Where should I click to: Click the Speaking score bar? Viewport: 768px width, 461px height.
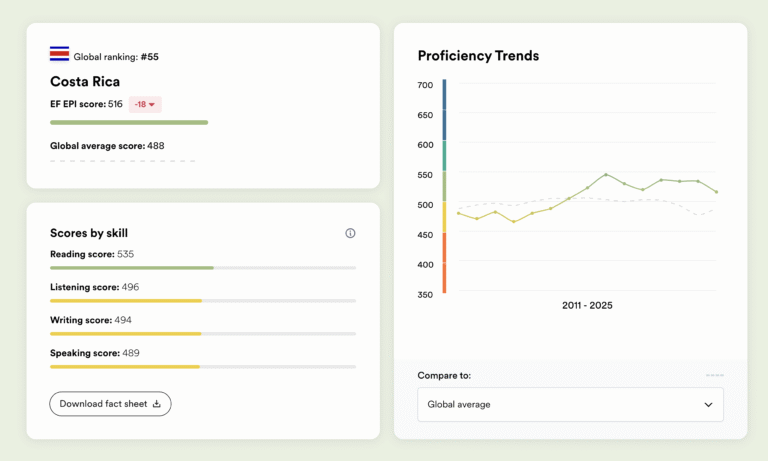click(x=125, y=367)
